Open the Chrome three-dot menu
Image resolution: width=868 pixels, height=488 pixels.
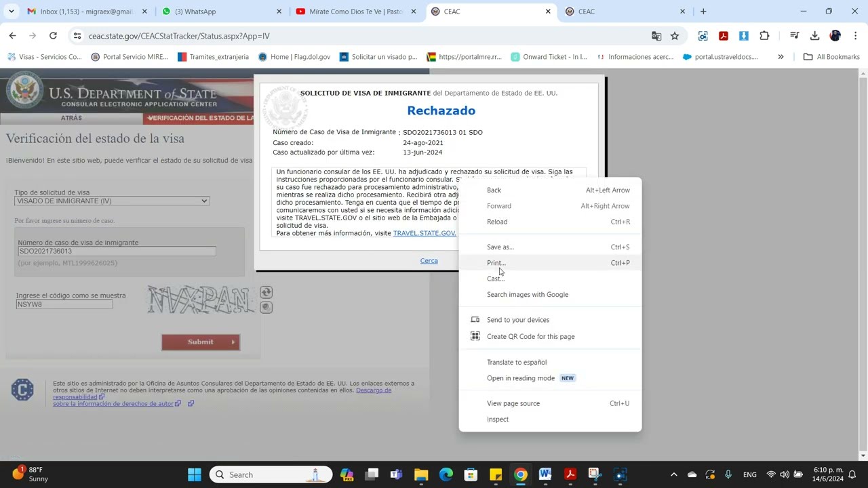click(855, 36)
